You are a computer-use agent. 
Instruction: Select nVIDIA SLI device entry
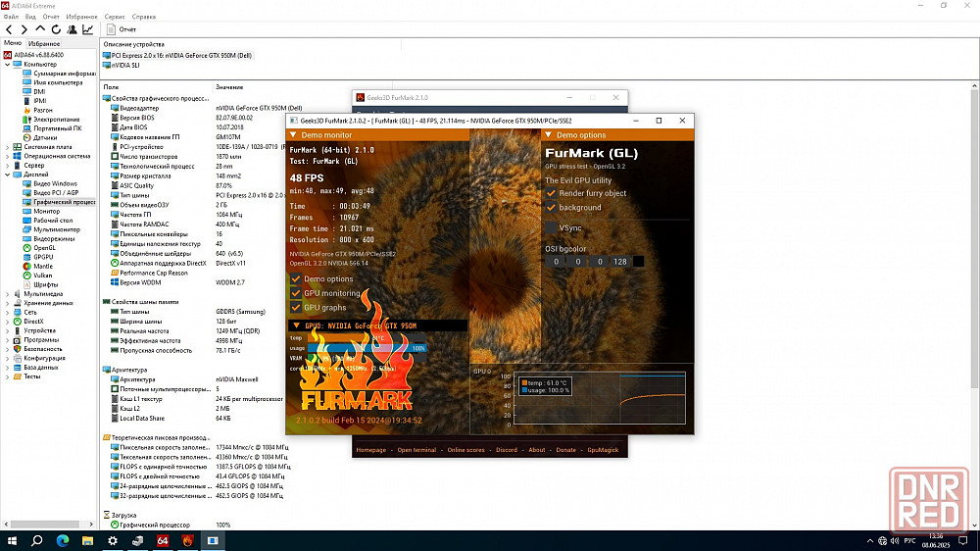[125, 65]
